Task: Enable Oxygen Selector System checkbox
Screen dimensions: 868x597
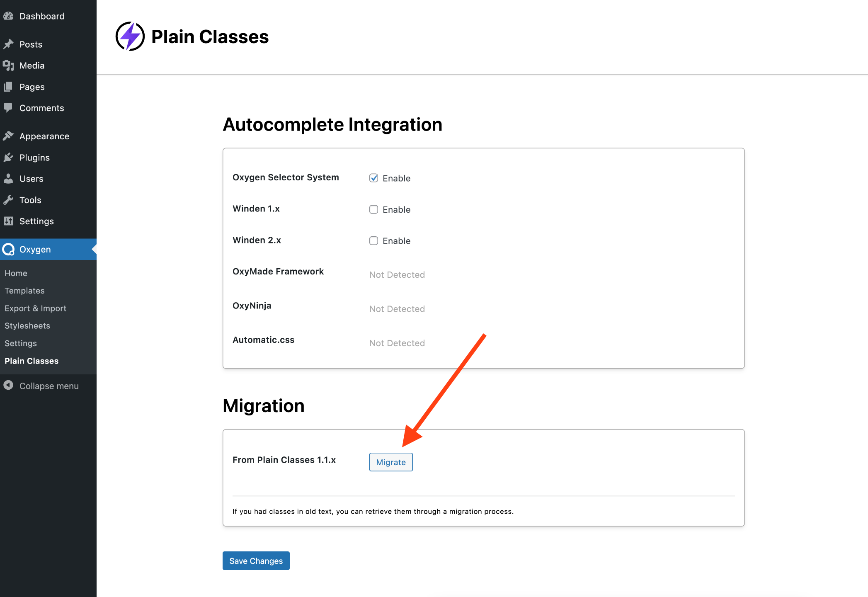Action: (x=373, y=177)
